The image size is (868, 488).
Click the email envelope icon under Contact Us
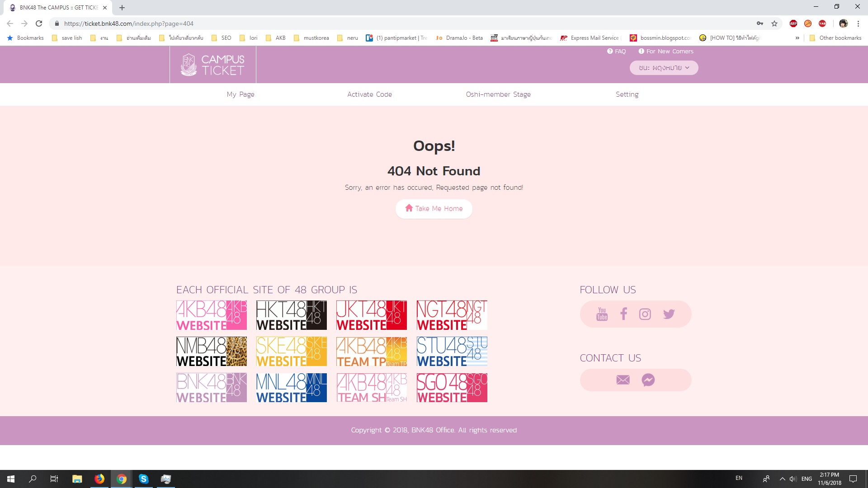click(623, 380)
